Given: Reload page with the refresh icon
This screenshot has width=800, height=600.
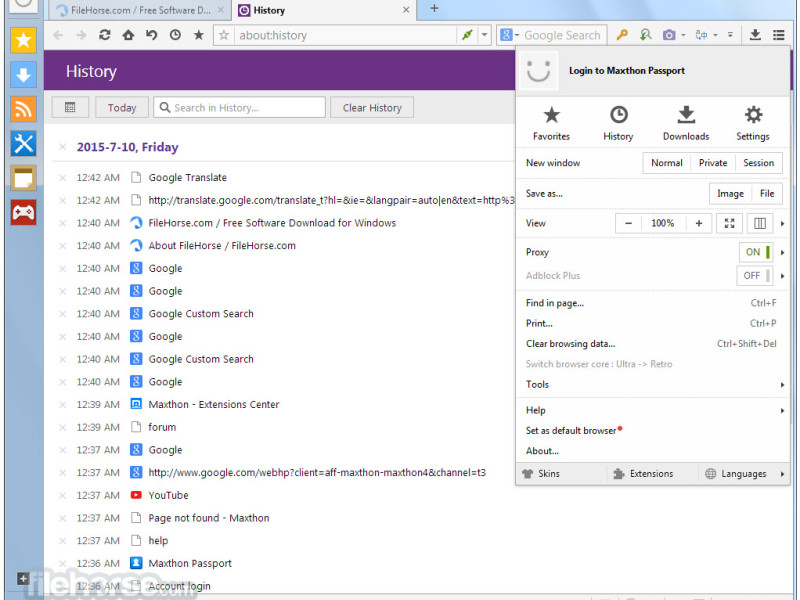Looking at the screenshot, I should click(105, 35).
